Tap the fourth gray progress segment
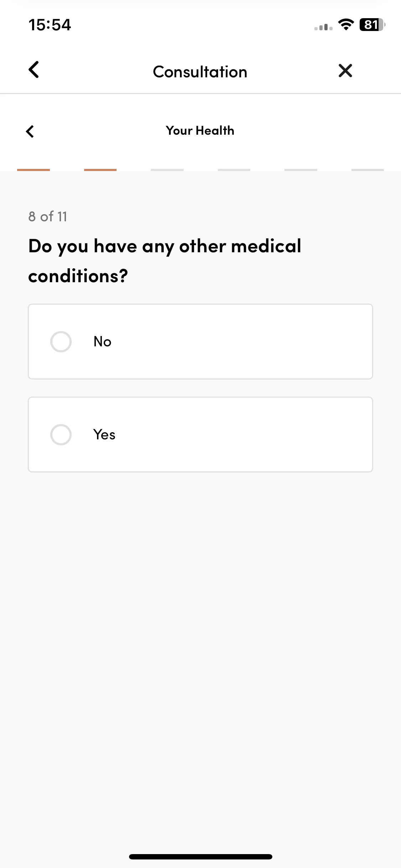Viewport: 401px width, 868px height. (x=234, y=170)
